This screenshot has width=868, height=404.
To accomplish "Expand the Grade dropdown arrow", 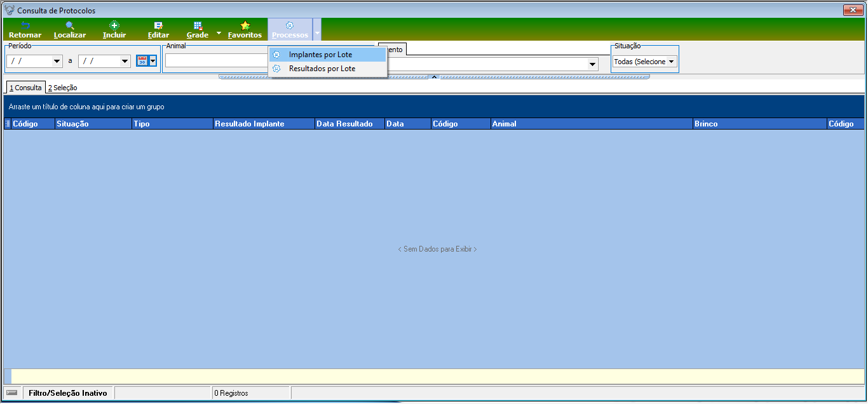I will (219, 32).
